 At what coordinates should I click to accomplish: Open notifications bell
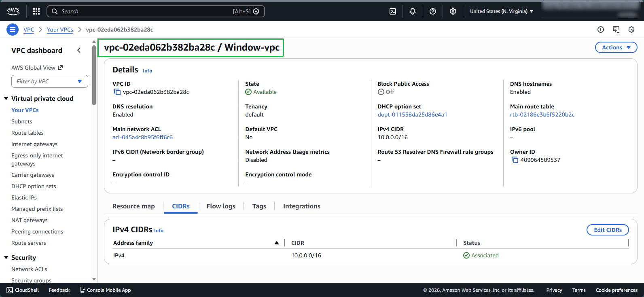pyautogui.click(x=413, y=11)
